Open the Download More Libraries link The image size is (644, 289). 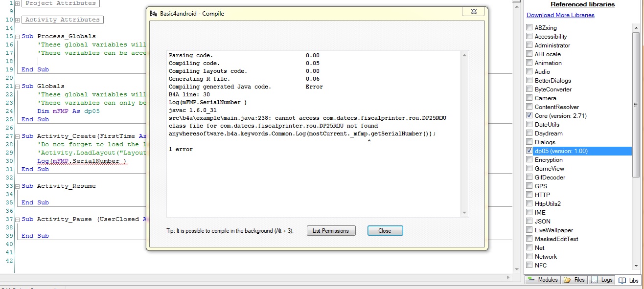560,15
